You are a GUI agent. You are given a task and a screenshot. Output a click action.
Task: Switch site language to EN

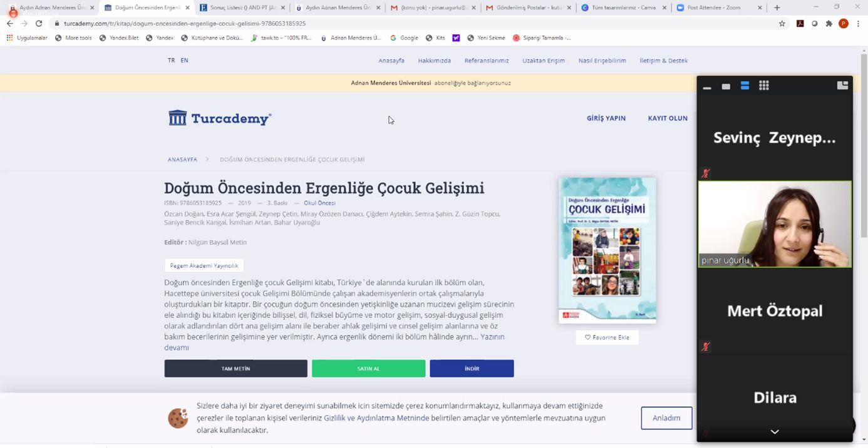[184, 60]
